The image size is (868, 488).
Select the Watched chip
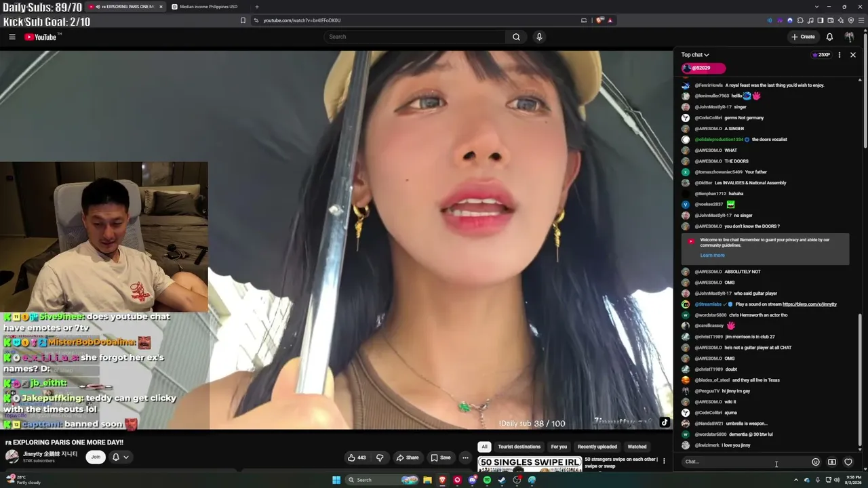tap(637, 447)
